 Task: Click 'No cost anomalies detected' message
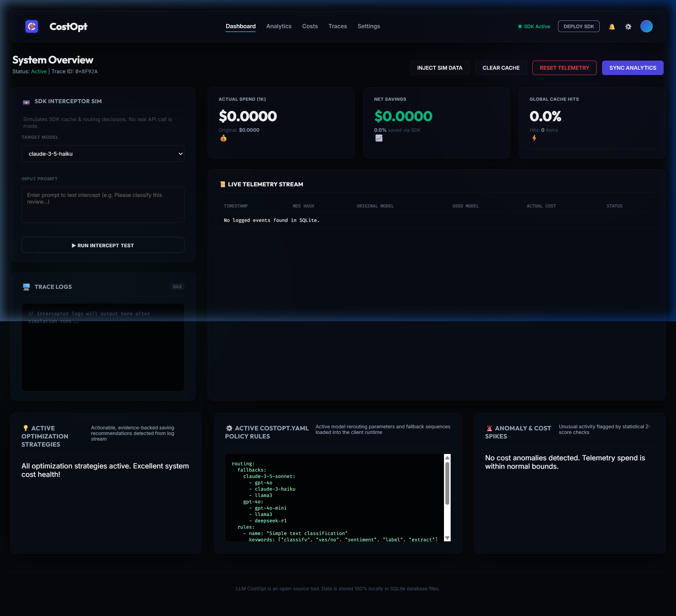[565, 462]
